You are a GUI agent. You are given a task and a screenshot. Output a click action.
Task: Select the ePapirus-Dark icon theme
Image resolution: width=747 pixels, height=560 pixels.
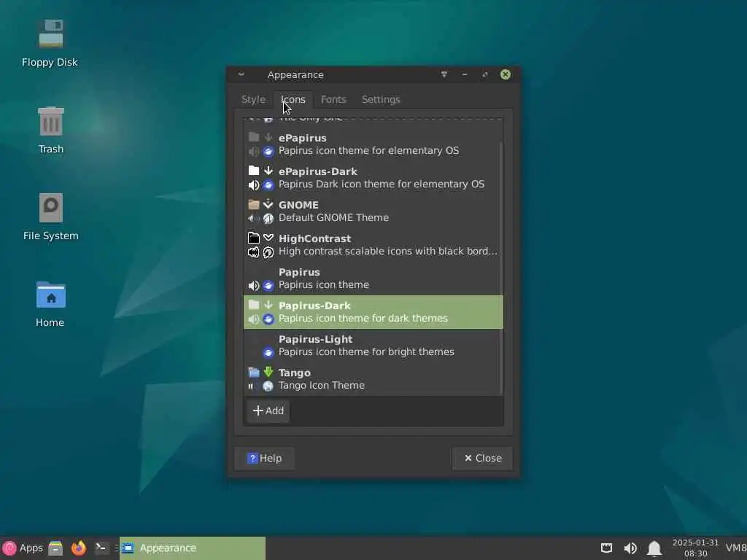[x=373, y=178]
